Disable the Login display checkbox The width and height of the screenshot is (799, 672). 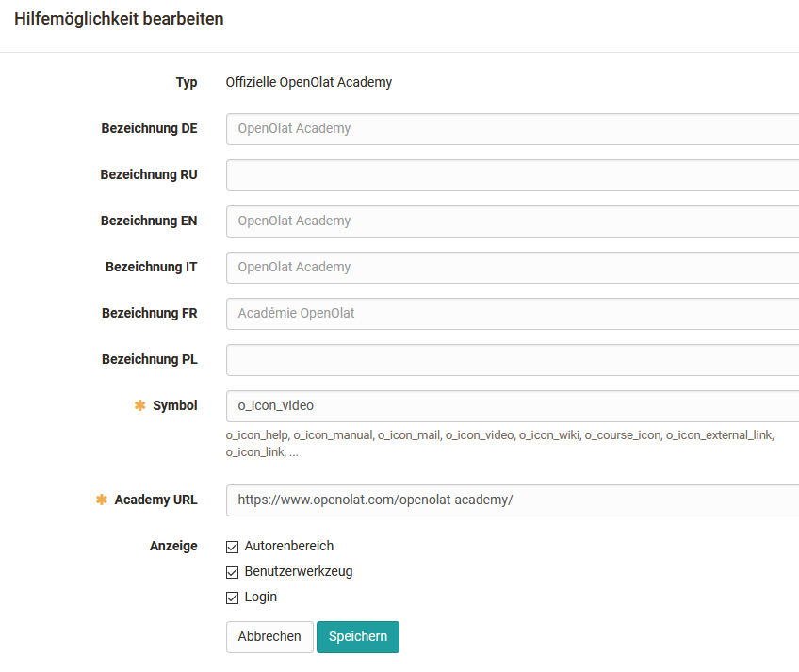click(x=233, y=598)
